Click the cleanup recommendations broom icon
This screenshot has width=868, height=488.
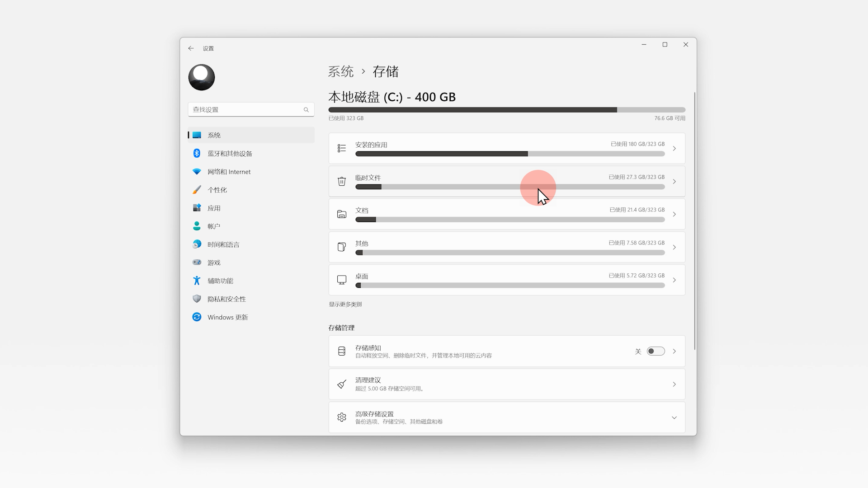coord(342,384)
